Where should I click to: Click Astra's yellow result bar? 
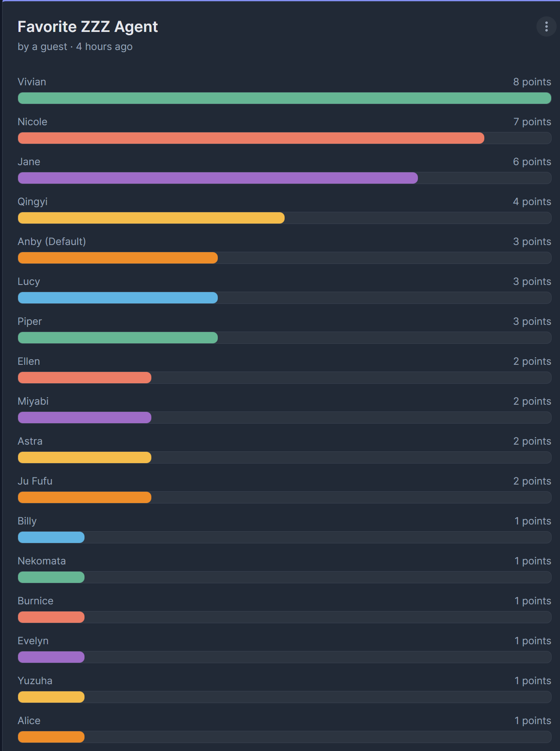pos(85,458)
